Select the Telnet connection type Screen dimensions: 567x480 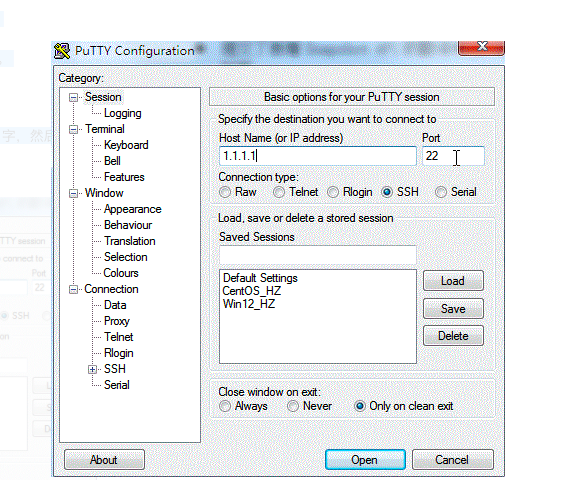(x=279, y=192)
